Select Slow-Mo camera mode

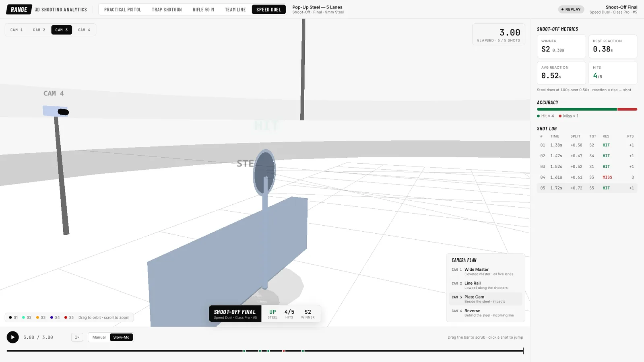click(121, 337)
